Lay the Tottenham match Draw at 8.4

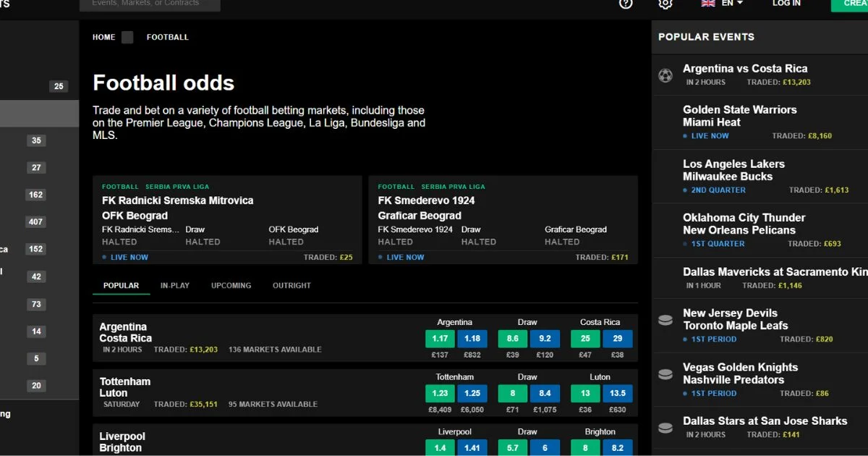click(545, 394)
